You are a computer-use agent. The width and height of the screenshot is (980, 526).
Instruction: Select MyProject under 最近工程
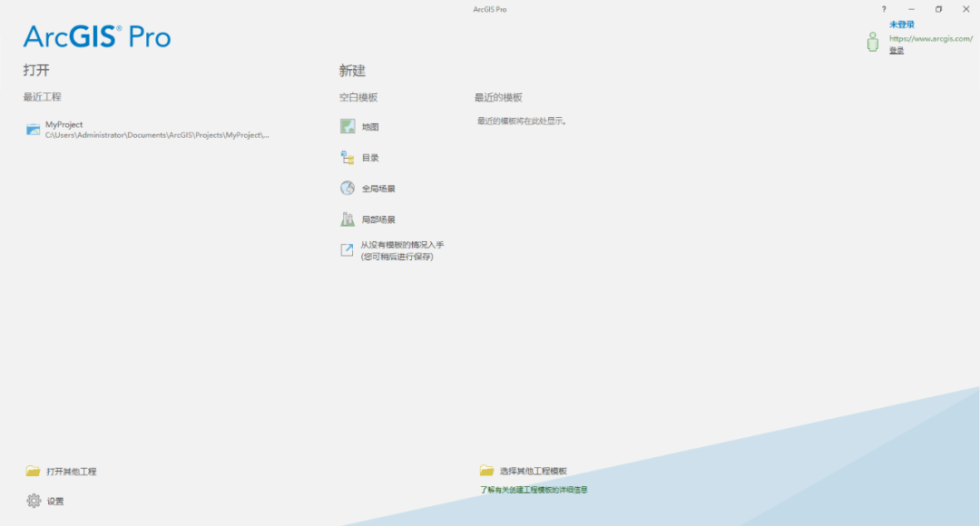click(64, 124)
